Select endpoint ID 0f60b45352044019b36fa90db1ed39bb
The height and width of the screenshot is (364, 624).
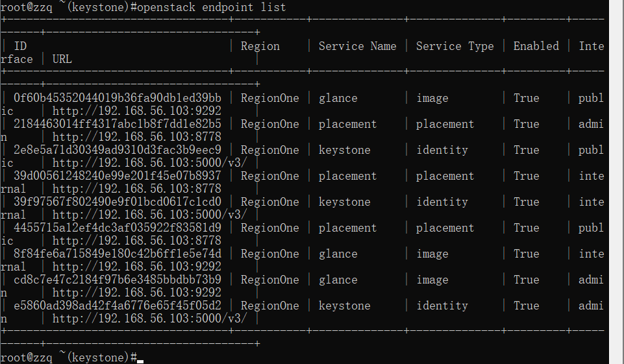(118, 98)
